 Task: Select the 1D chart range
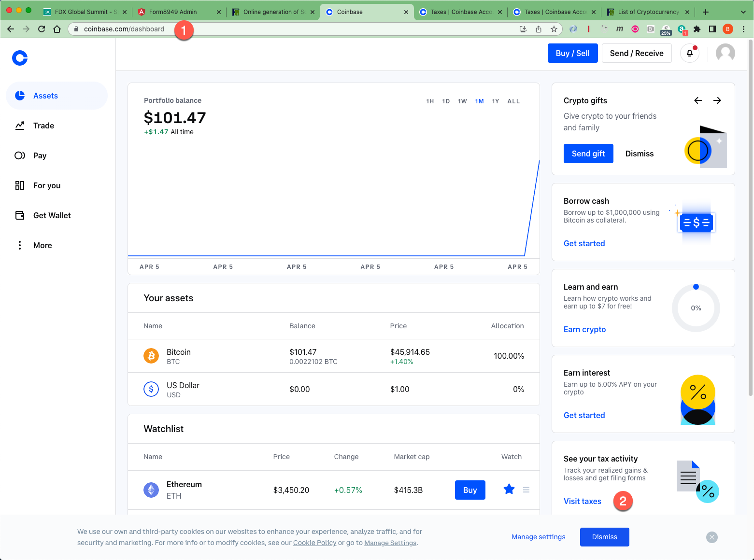coord(446,101)
